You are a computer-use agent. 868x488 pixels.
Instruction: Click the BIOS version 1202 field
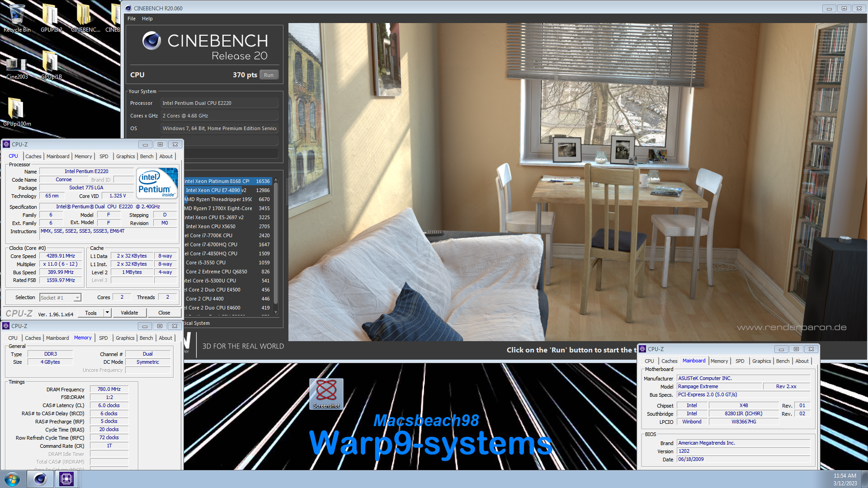(x=744, y=451)
